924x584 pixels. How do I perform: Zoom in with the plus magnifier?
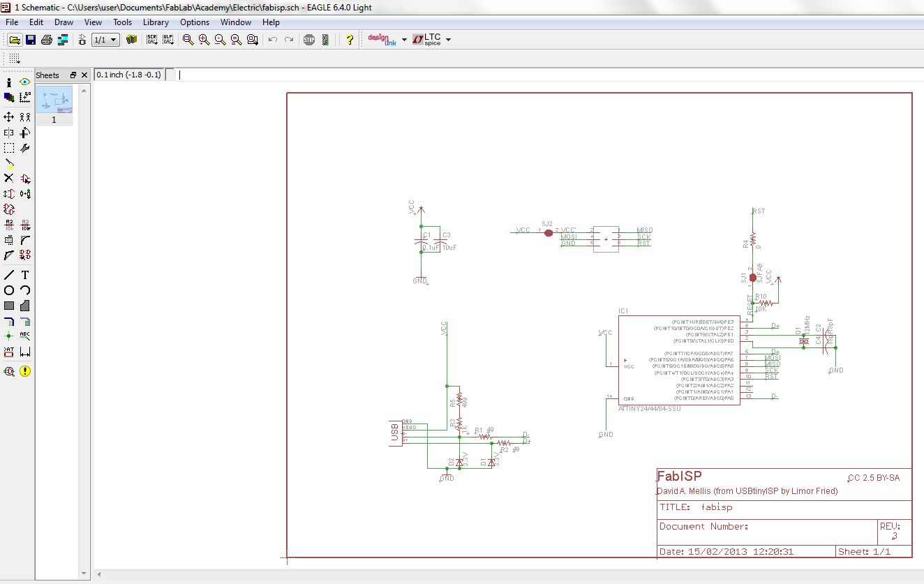204,40
